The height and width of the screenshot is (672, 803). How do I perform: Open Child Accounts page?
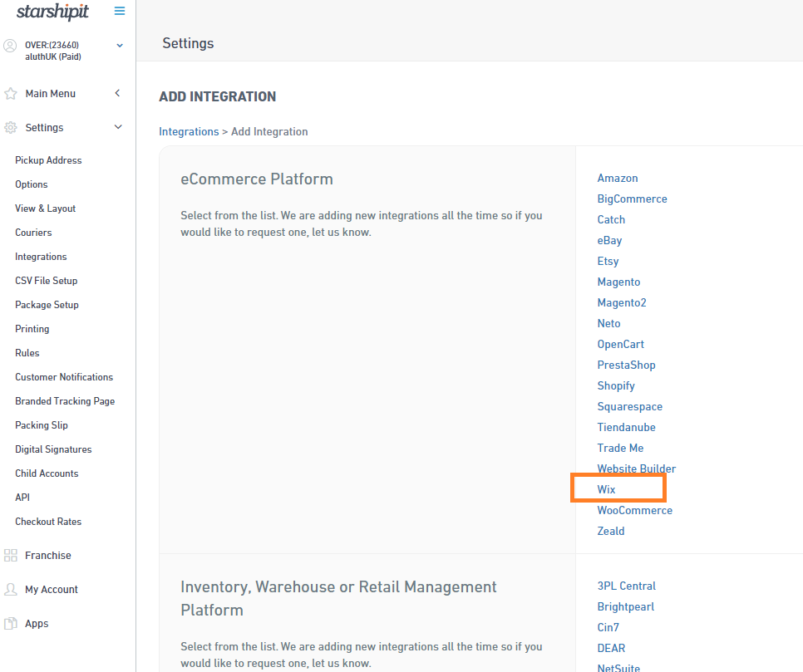(47, 473)
